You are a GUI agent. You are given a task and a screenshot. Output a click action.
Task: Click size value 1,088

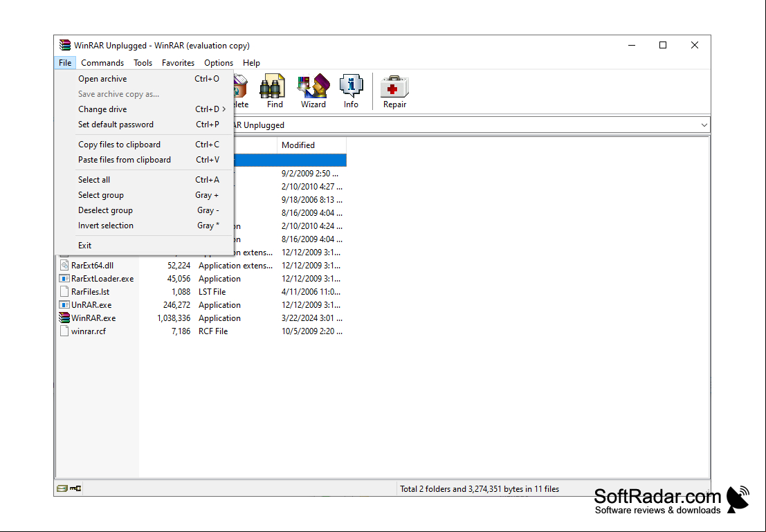coord(181,292)
